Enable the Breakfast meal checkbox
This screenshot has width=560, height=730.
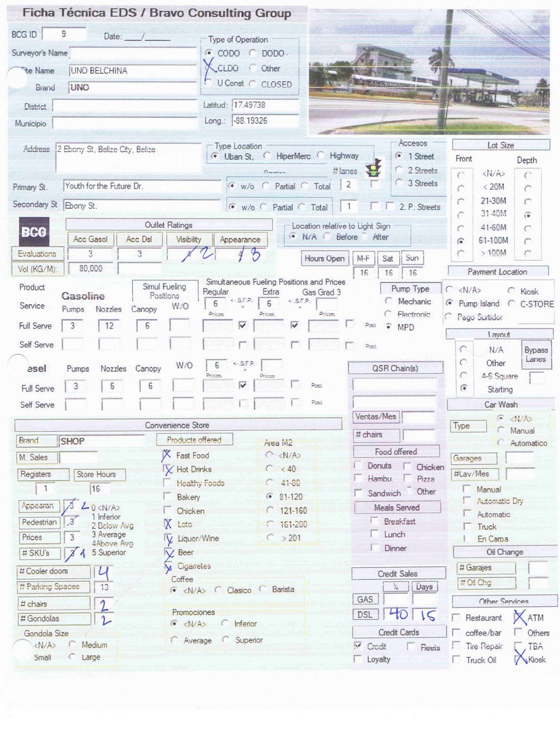click(374, 520)
